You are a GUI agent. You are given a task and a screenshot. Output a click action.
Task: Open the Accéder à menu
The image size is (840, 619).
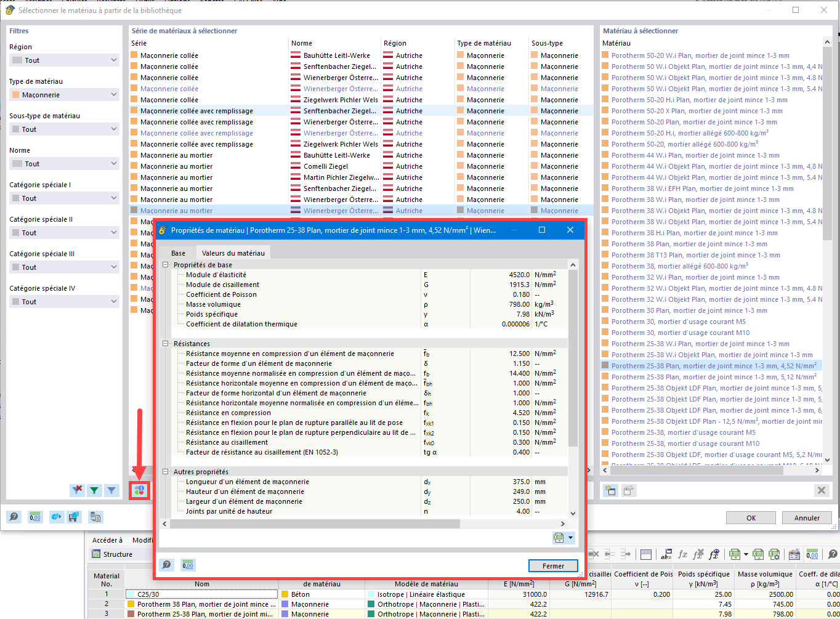[107, 540]
